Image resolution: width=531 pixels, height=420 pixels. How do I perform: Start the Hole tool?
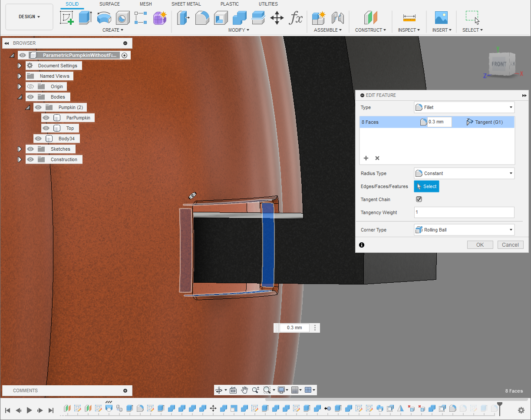point(122,18)
